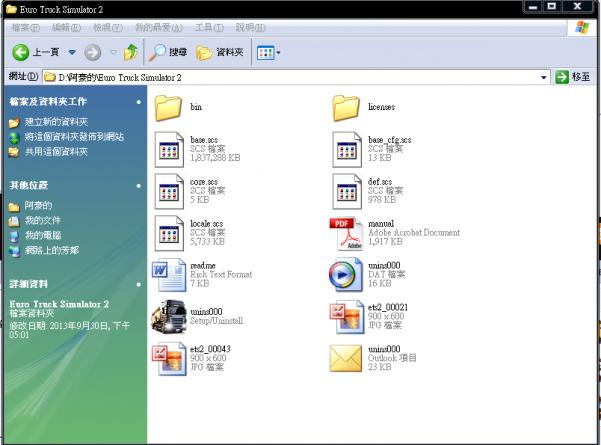Image resolution: width=601 pixels, height=445 pixels.
Task: Collapse the 其他位置 panel
Action: point(139,185)
